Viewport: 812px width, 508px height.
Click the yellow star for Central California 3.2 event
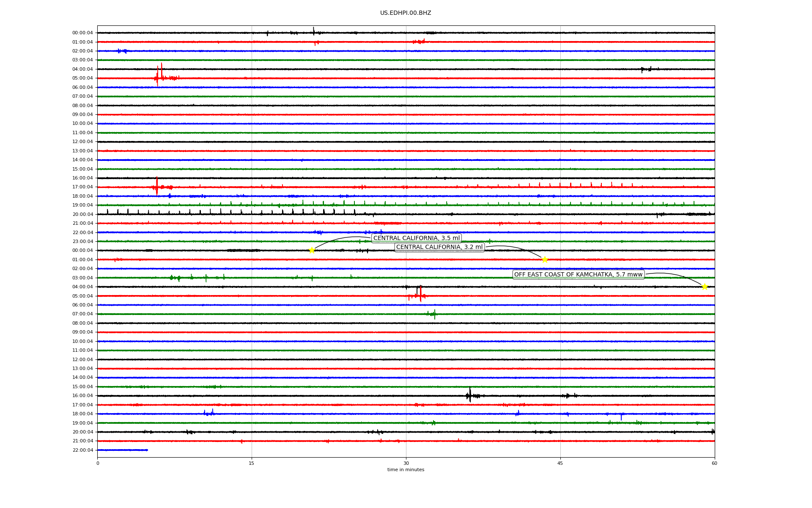pos(545,260)
